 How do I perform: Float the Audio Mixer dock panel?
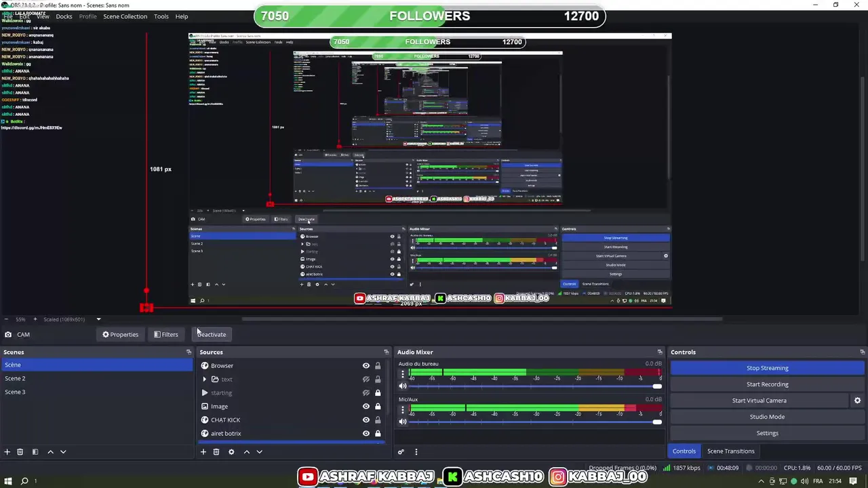coord(660,352)
